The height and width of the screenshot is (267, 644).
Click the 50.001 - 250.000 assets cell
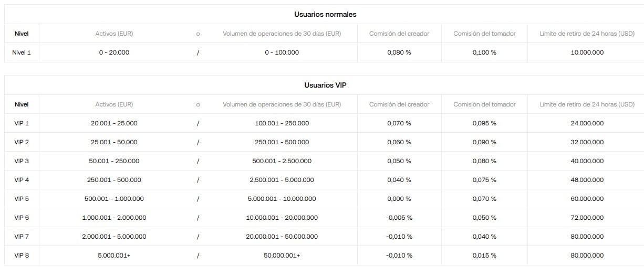pyautogui.click(x=114, y=161)
